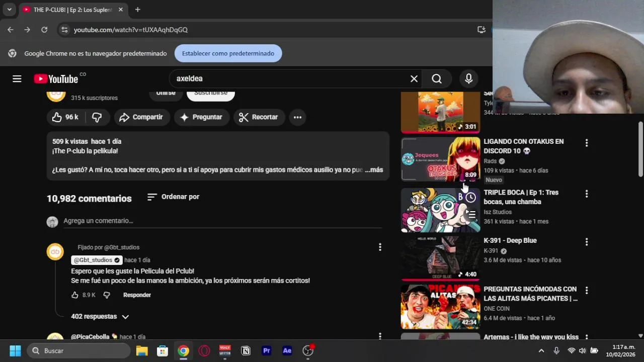Viewport: 644px width, 362px height.
Task: Open options for PREGUNTAS INCÓMODAS video
Action: [586, 290]
